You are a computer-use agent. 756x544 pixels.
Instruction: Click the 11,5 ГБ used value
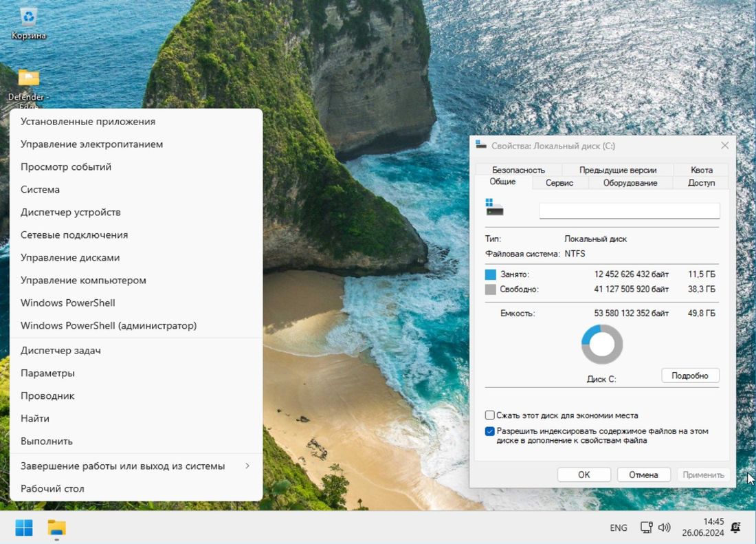click(x=702, y=274)
